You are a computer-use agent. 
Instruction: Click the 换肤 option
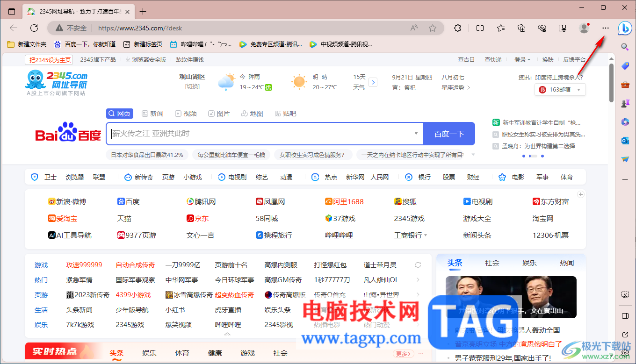[548, 59]
